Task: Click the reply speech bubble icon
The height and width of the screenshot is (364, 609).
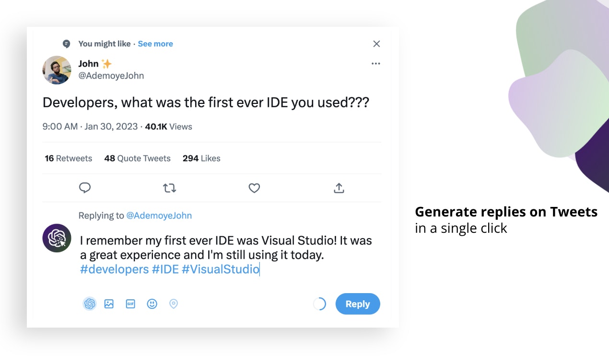Action: click(x=85, y=188)
